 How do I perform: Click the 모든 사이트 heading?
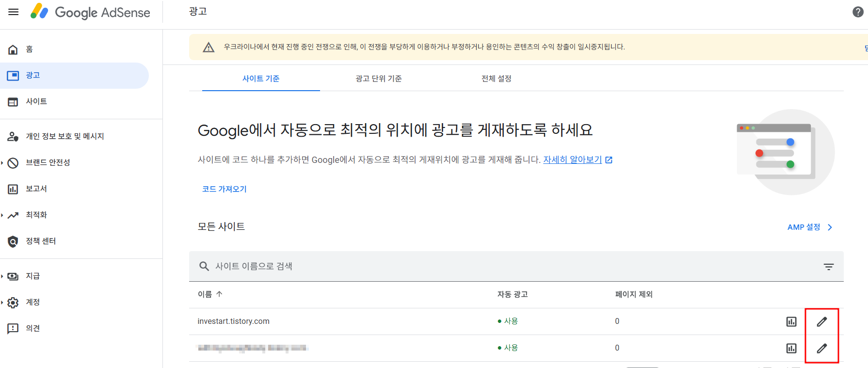coord(222,226)
